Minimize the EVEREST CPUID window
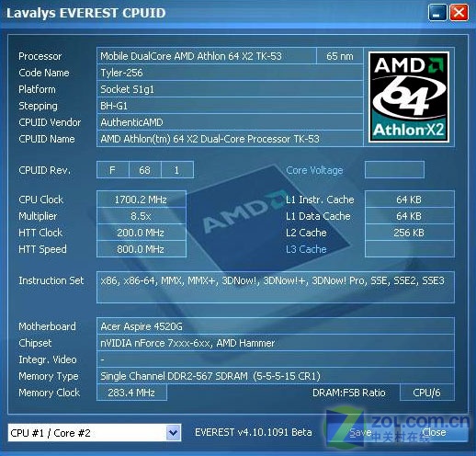Image resolution: width=476 pixels, height=456 pixels. (436, 13)
